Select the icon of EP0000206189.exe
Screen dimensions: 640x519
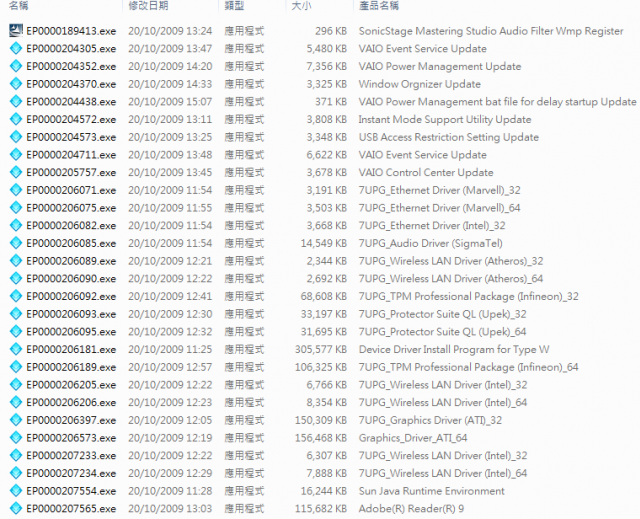tap(16, 367)
